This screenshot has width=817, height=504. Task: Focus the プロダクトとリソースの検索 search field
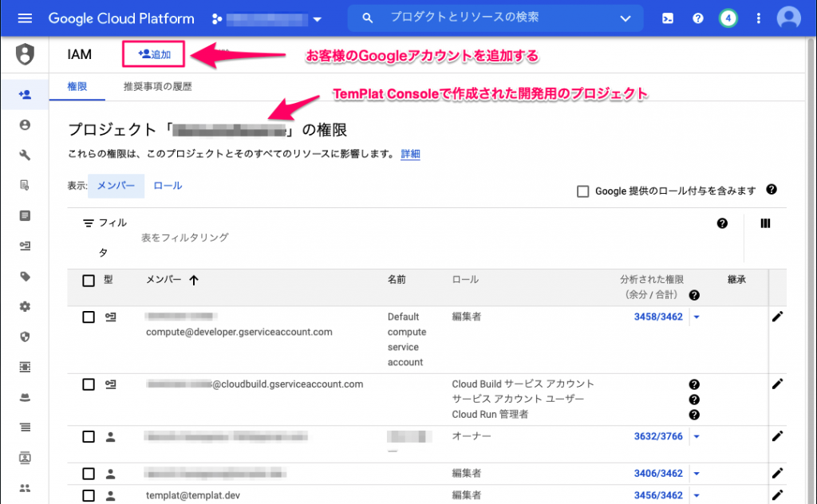point(495,18)
